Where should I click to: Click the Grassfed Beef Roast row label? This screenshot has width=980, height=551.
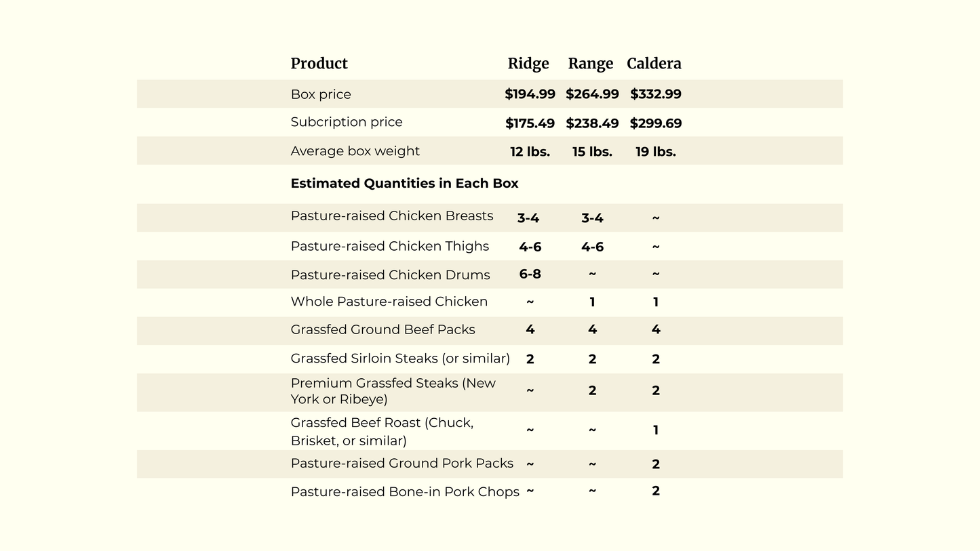click(x=382, y=432)
